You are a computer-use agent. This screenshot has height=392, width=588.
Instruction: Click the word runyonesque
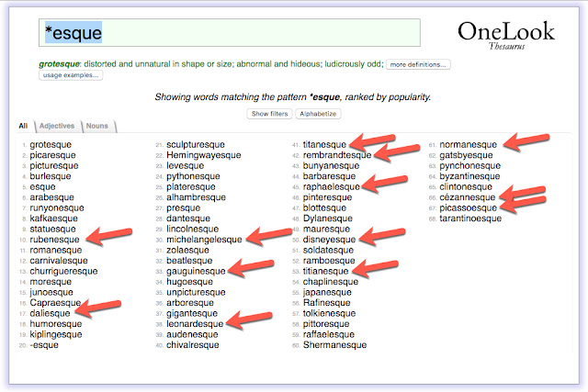point(57,207)
